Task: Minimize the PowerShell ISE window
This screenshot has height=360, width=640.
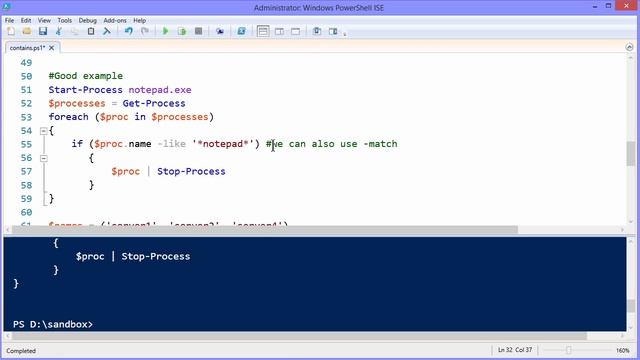Action: coord(595,6)
